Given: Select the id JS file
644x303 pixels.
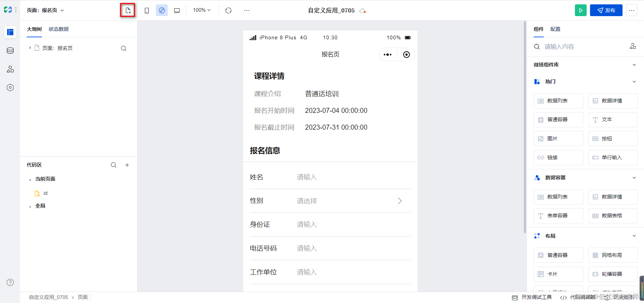Looking at the screenshot, I should pos(41,193).
